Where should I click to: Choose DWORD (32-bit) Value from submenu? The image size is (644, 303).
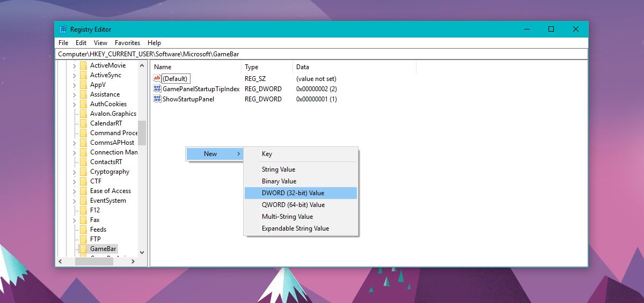click(293, 193)
